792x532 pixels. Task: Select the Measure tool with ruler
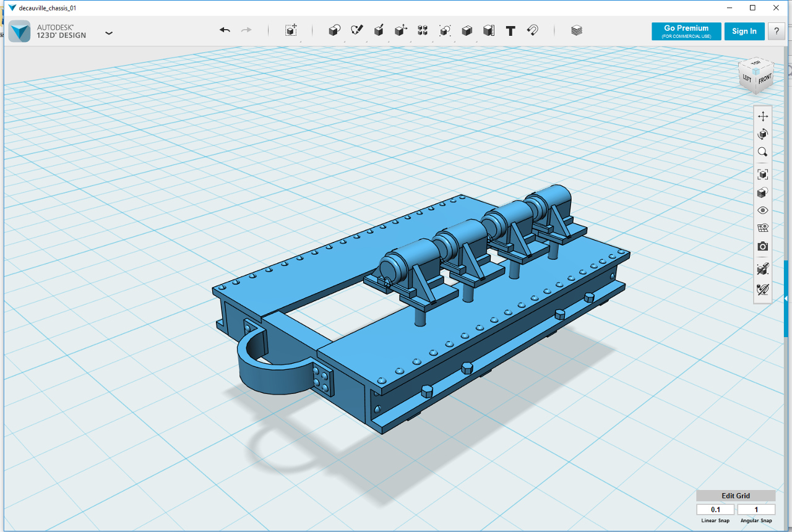[488, 30]
